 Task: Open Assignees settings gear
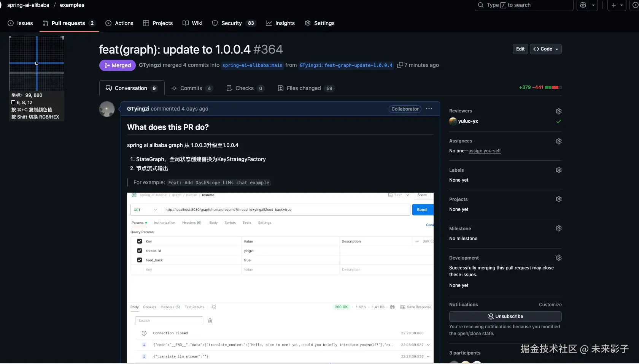pos(558,141)
